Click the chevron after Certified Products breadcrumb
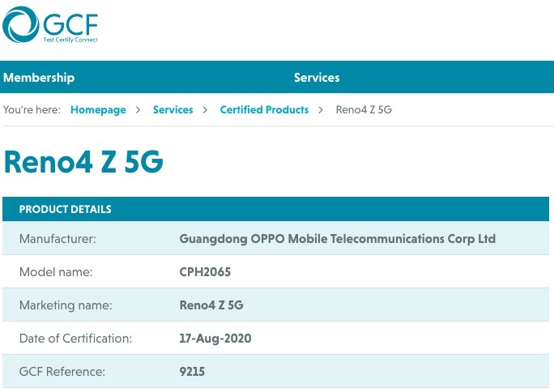Screen dimensions: 554x392 (321, 110)
